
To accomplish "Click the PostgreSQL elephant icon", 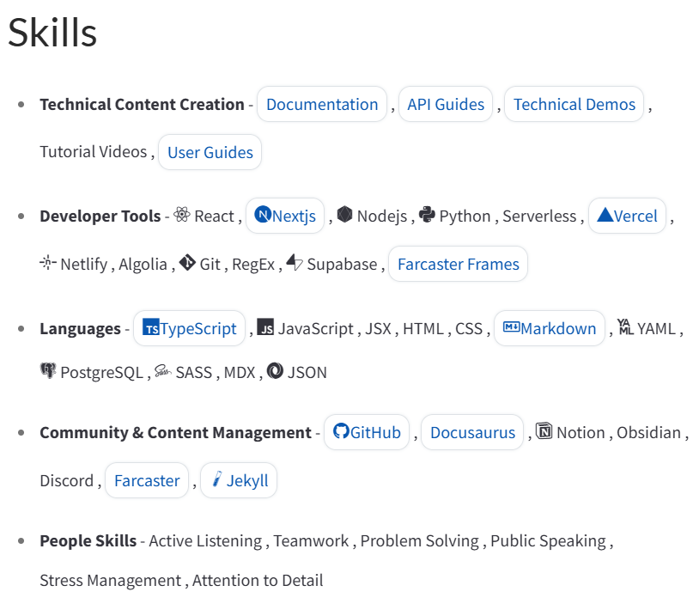I will [48, 371].
